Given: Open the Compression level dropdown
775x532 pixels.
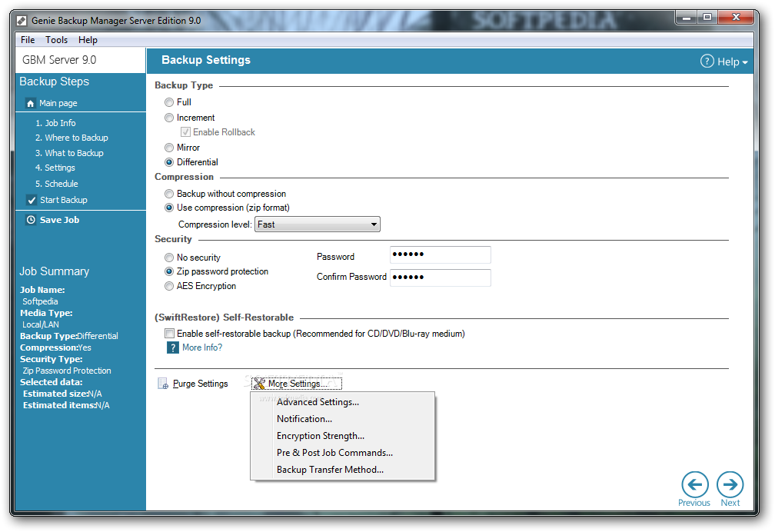Looking at the screenshot, I should pyautogui.click(x=318, y=224).
